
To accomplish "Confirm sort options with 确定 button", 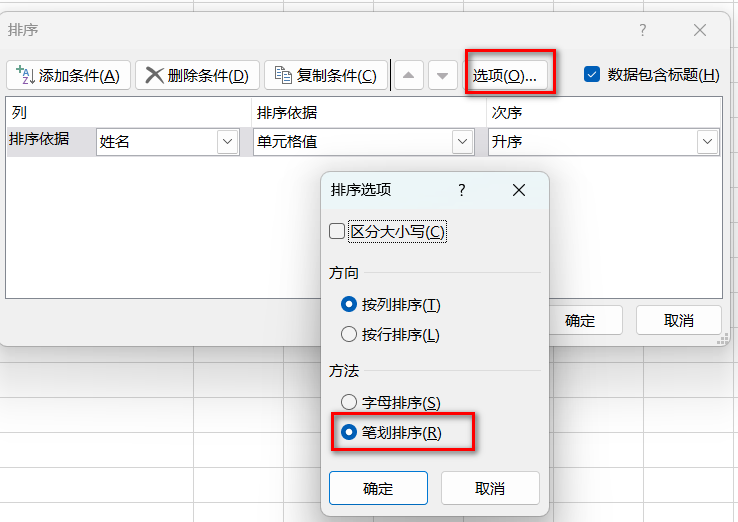I will (378, 488).
